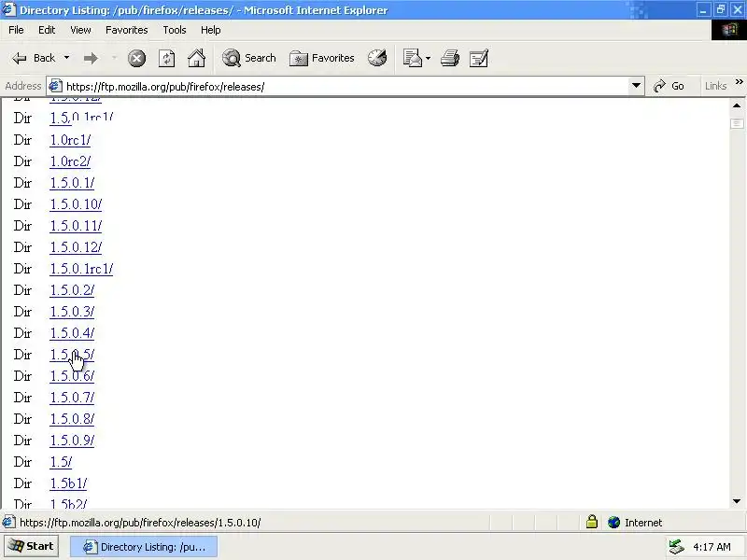This screenshot has height=560, width=747.
Task: Open the 1.5.0.8/ directory link
Action: pos(72,419)
